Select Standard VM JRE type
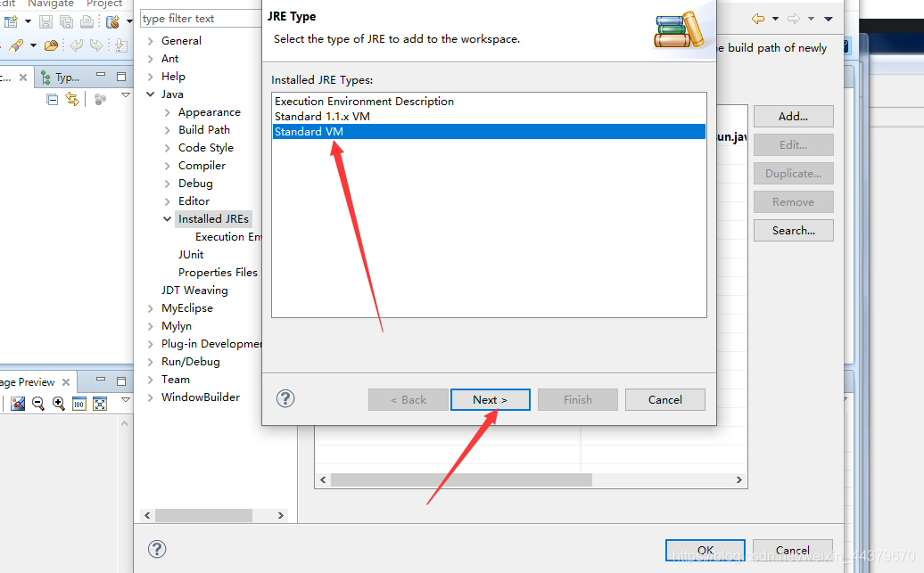 pos(489,131)
